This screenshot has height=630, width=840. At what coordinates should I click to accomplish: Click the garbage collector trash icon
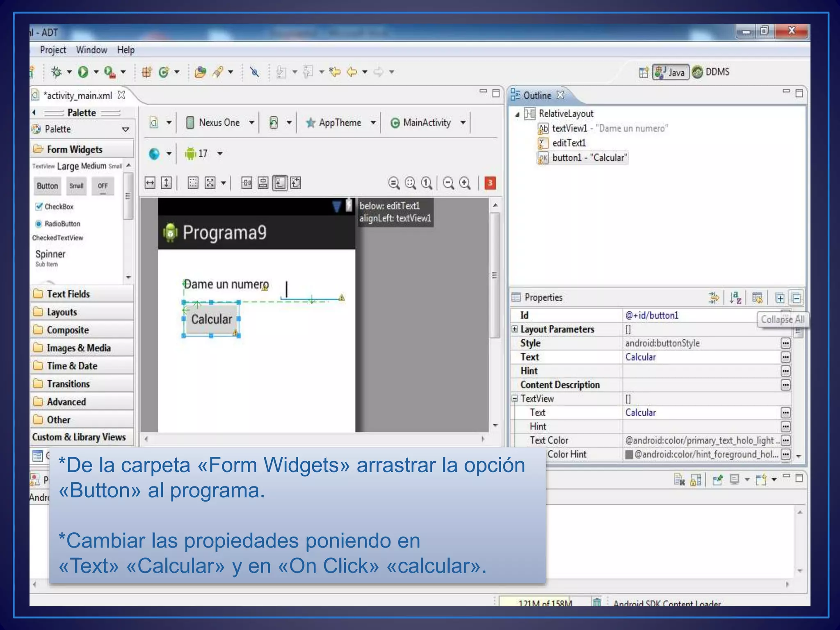[597, 602]
